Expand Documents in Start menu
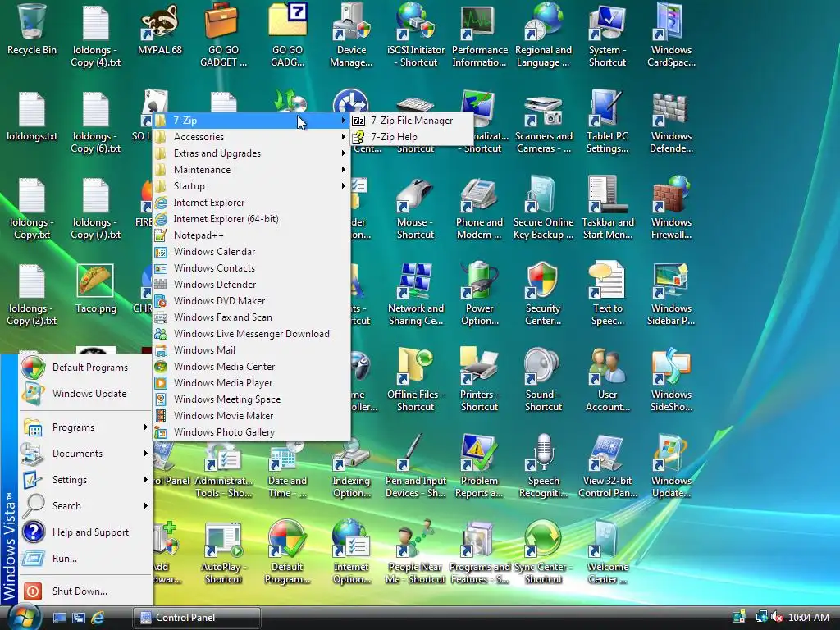Screen dimensions: 840x630 85,454
